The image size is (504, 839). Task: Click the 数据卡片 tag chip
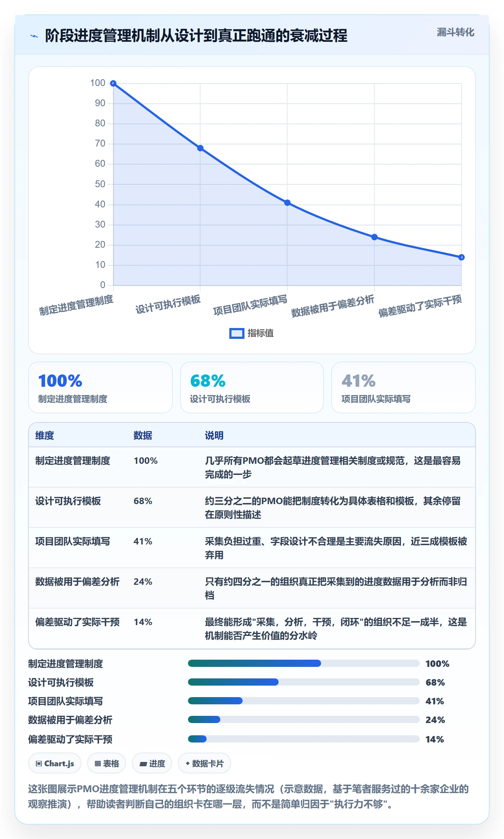pos(204,763)
